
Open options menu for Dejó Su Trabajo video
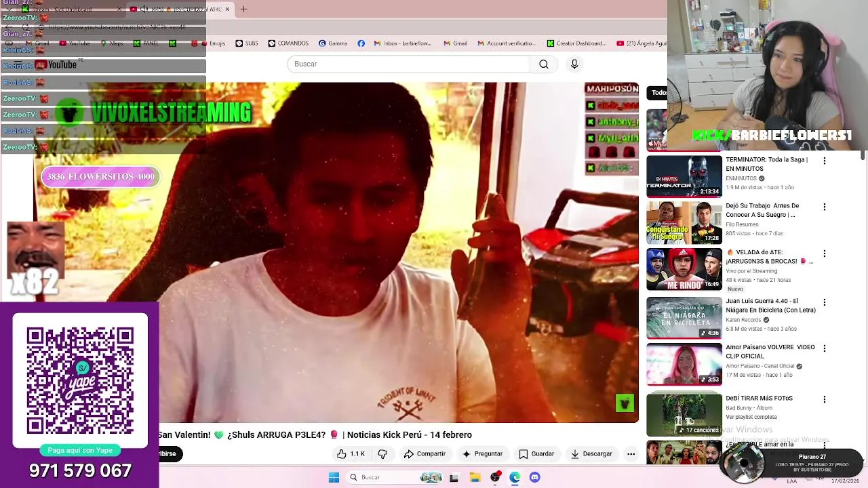(x=825, y=207)
